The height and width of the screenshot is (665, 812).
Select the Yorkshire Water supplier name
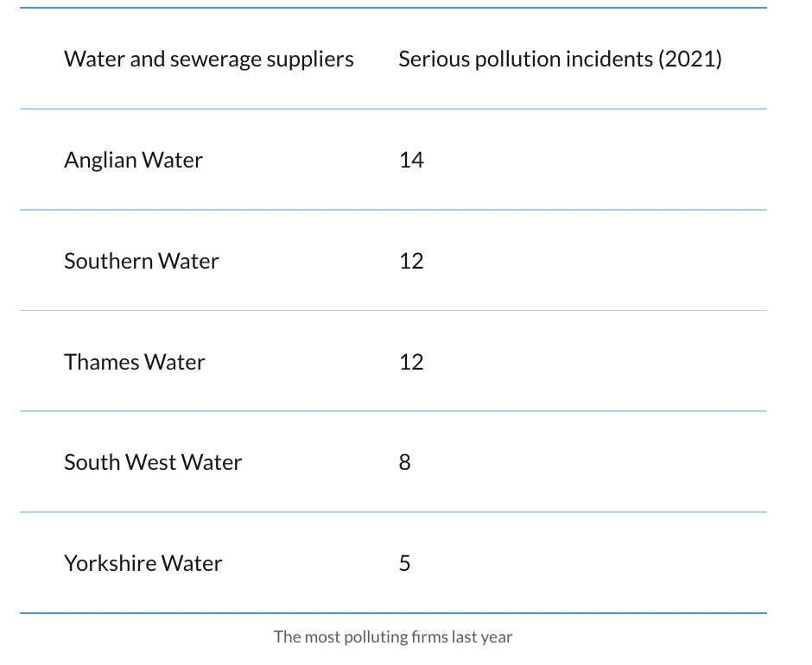coord(143,564)
